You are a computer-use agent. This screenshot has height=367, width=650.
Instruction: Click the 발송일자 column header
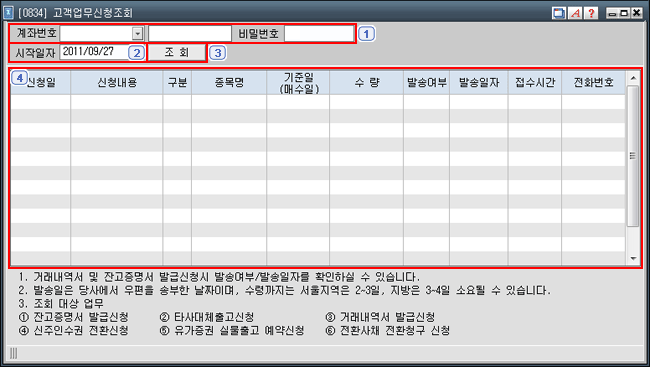[479, 83]
